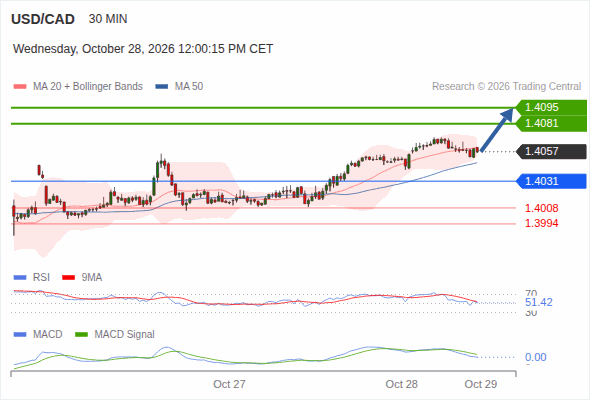Screen dimensions: 590x400
Task: Click the MACD Signal legend label
Action: (125, 334)
